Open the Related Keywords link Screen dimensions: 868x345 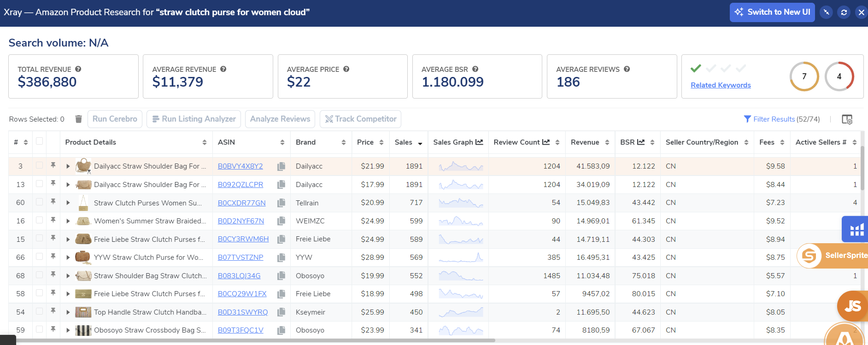[x=721, y=85]
